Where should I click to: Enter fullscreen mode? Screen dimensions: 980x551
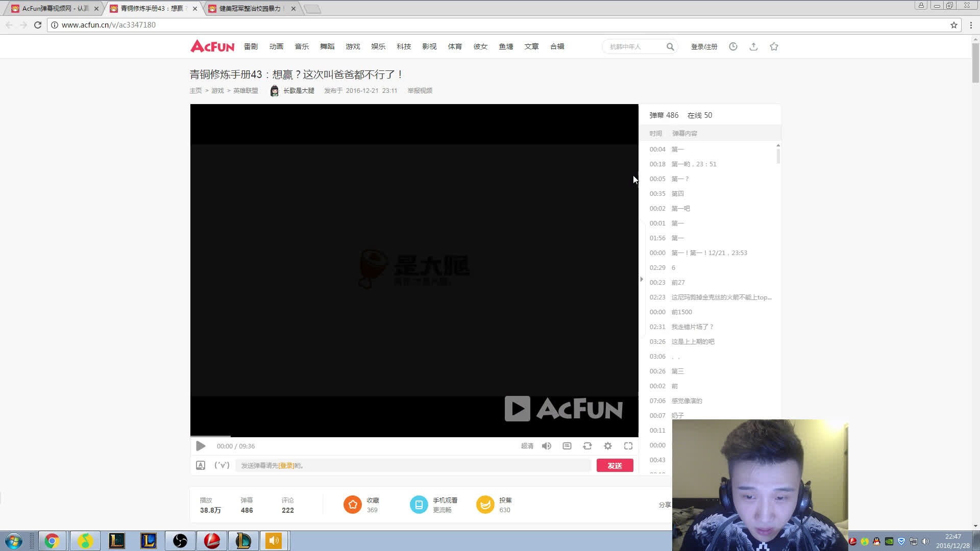tap(628, 446)
